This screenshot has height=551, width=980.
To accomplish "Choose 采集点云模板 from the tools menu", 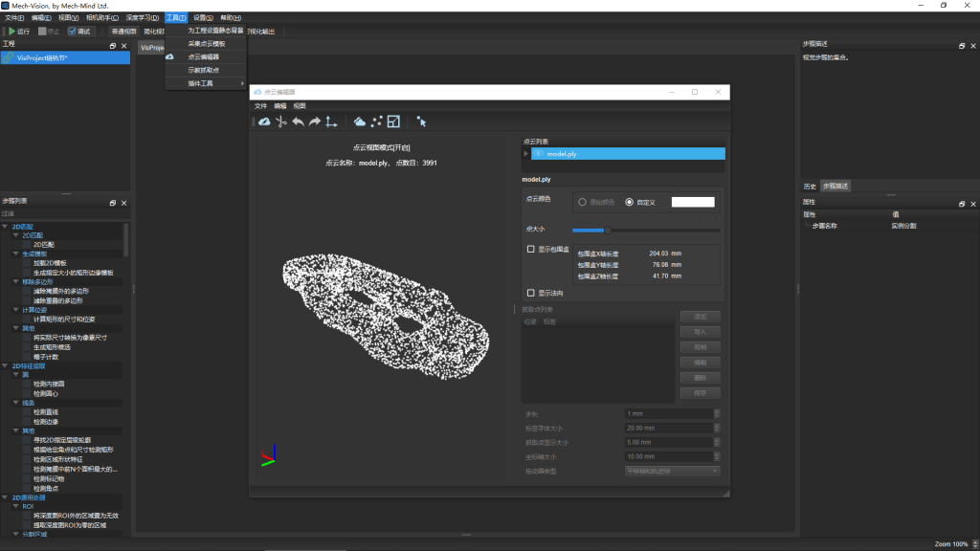I will 206,44.
